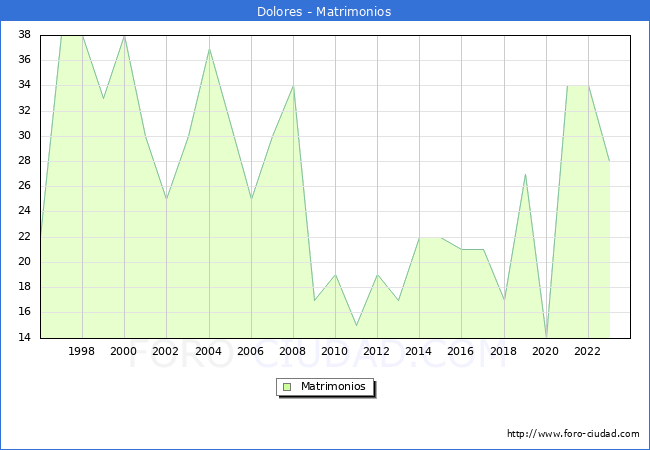Click the 38 value on the y-axis
This screenshot has height=450, width=650.
pyautogui.click(x=24, y=35)
